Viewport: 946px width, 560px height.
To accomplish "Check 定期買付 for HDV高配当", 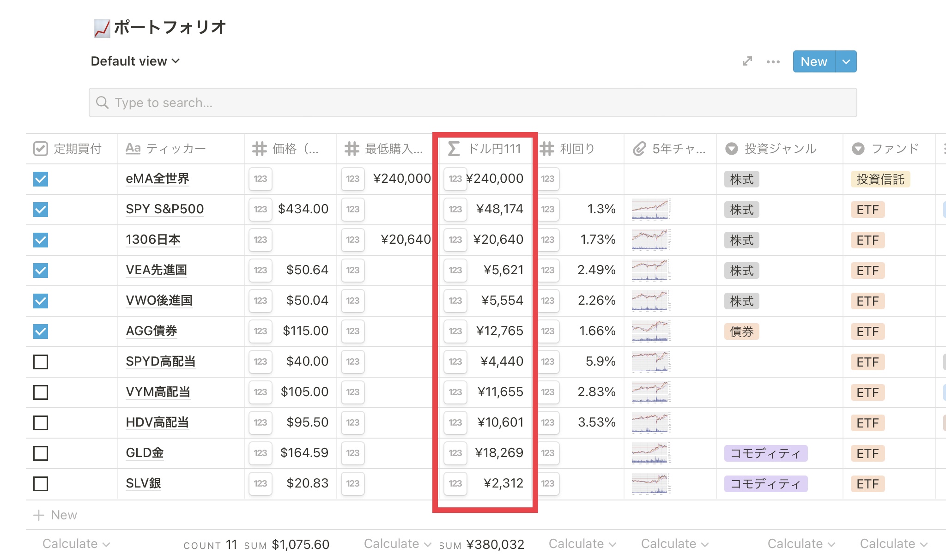I will (41, 423).
